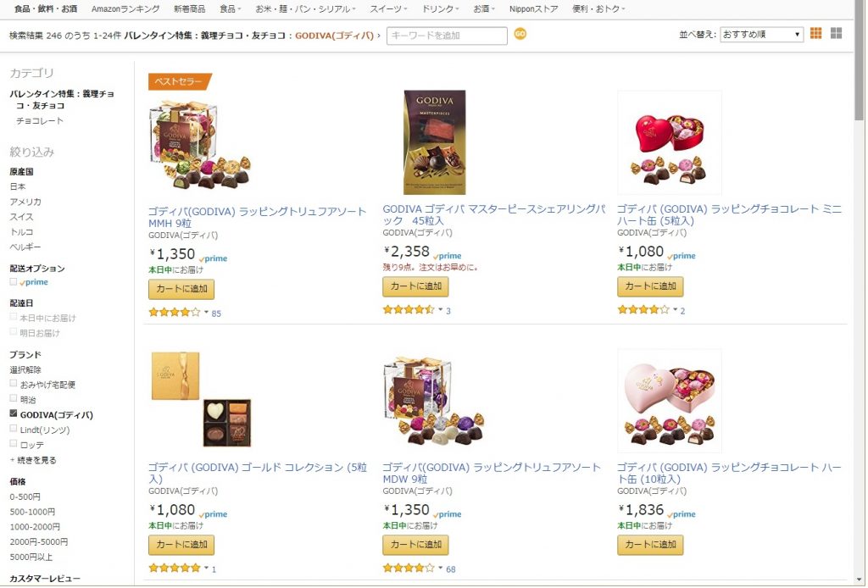Viewport: 868px width, 588px height.
Task: Check the Lindt(リンツ) brand filter
Action: point(14,428)
